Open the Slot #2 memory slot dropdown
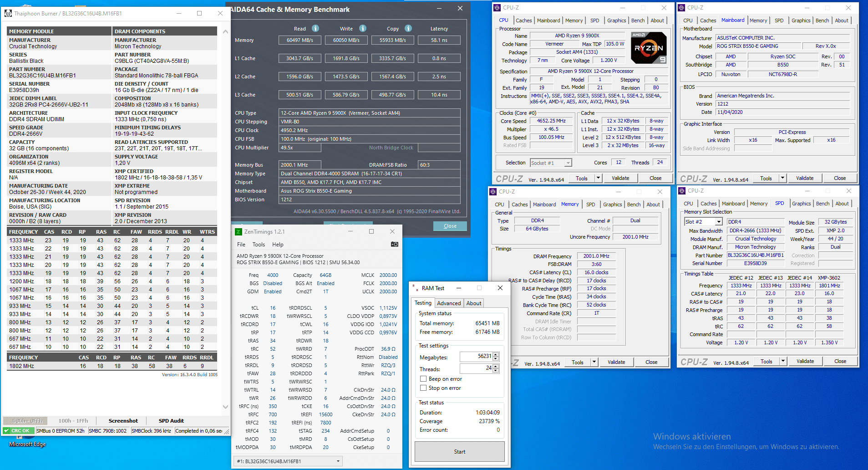This screenshot has width=868, height=470. [x=719, y=222]
